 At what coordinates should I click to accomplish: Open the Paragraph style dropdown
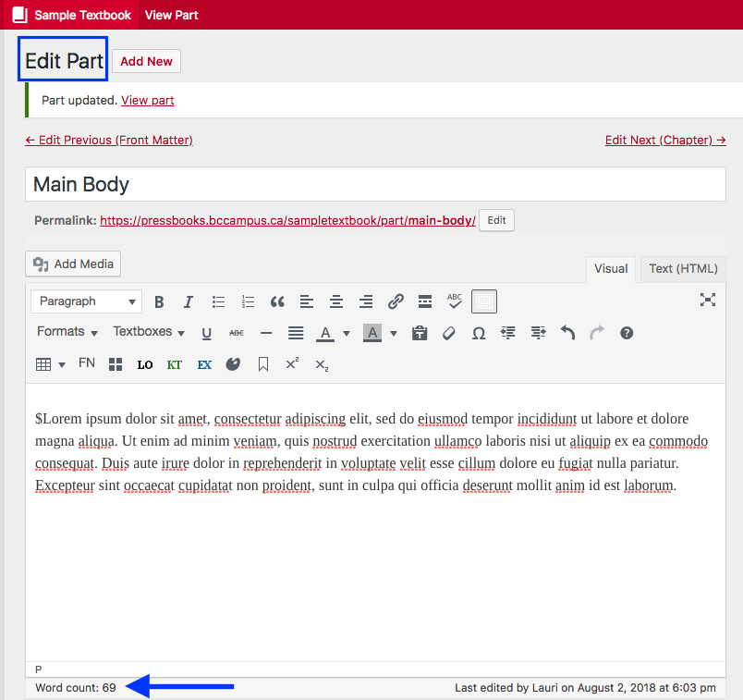coord(85,301)
